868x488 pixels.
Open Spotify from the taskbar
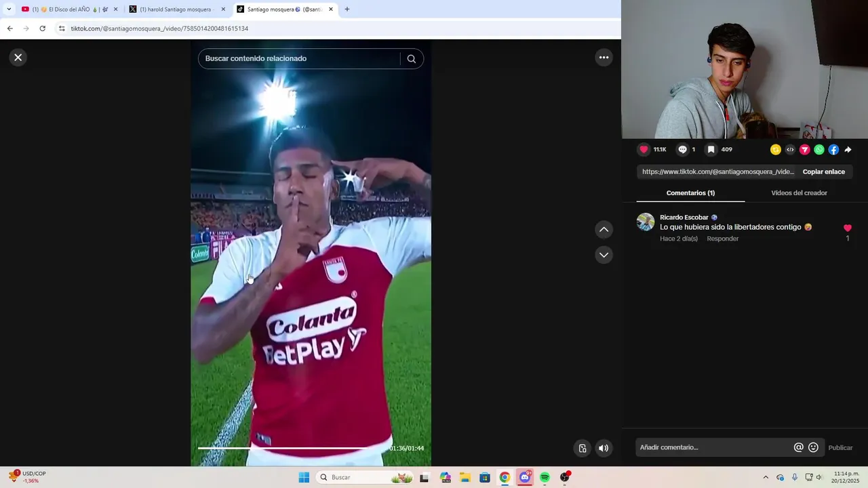tap(545, 477)
